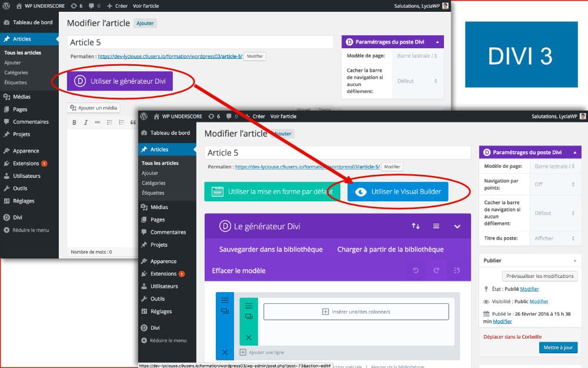Viewport: 588px width, 368px height.
Task: Click the reorder arrows icon in the Divi builder header
Action: point(416,226)
